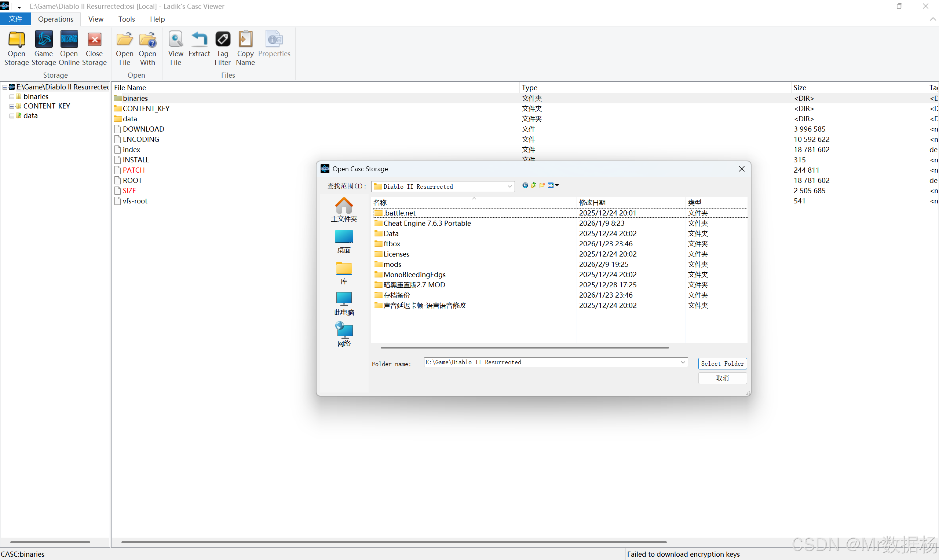
Task: Expand the data node in the tree
Action: (x=12, y=116)
